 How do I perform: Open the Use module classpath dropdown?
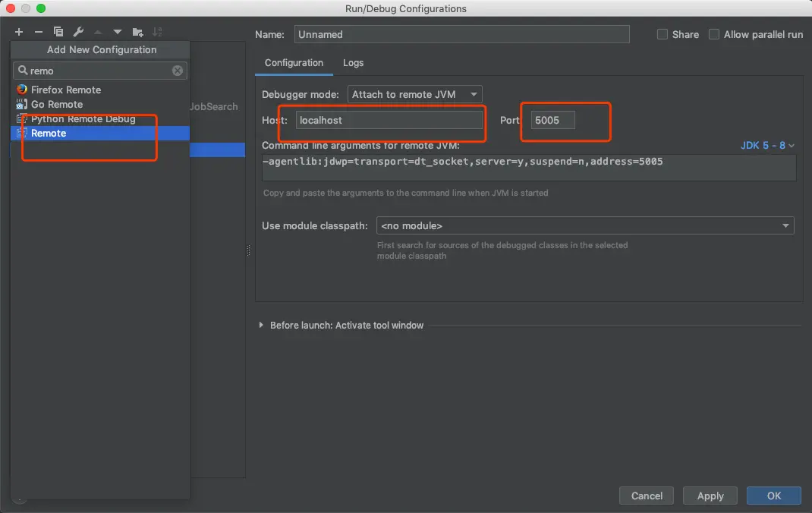585,225
